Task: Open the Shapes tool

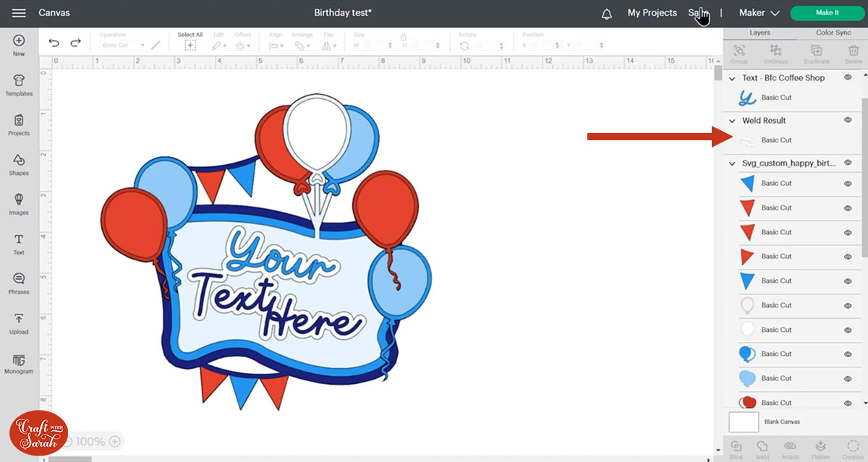Action: [x=19, y=164]
